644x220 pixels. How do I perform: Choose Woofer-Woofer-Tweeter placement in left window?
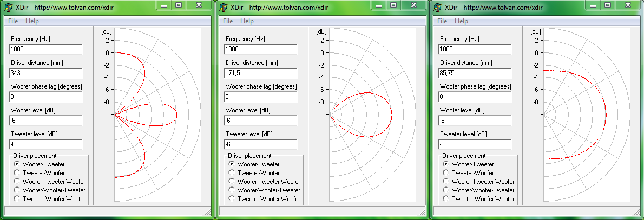[x=17, y=190]
